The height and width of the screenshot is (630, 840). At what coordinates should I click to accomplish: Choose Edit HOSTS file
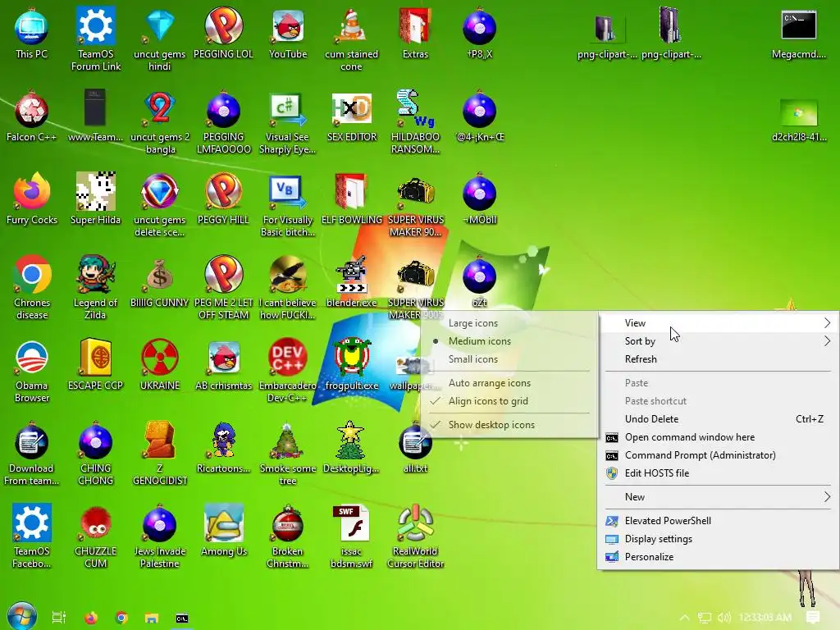pyautogui.click(x=718, y=473)
